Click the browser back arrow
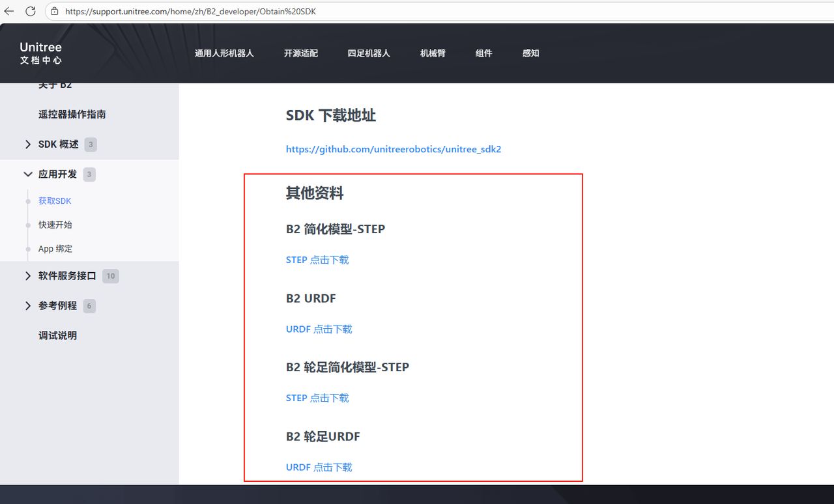834x504 pixels. click(x=9, y=11)
